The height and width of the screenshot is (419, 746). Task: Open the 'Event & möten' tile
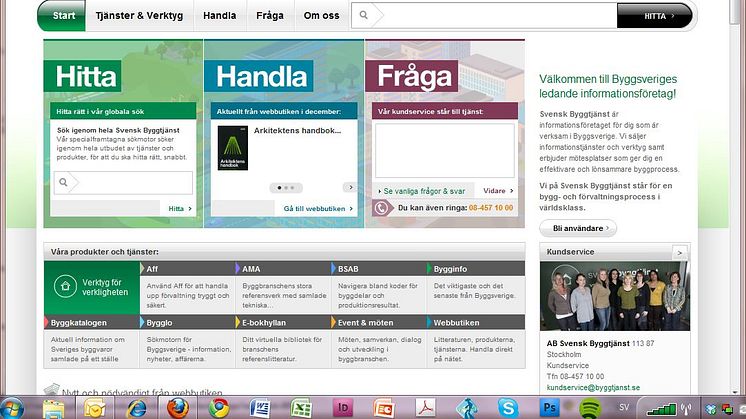[379, 341]
